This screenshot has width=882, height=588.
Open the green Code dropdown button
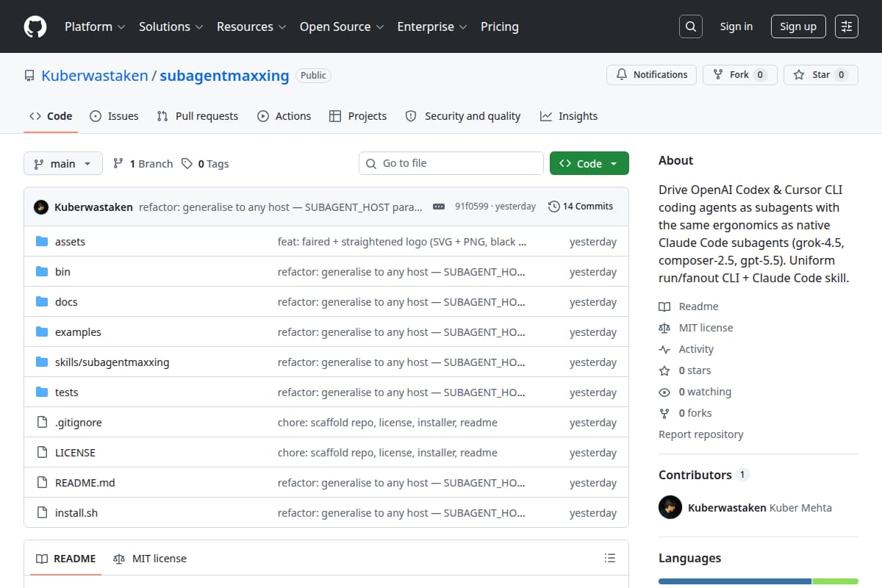pyautogui.click(x=589, y=163)
